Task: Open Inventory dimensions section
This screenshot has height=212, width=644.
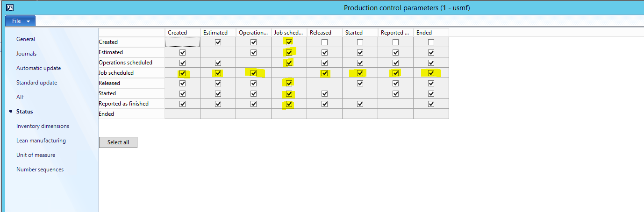Action: tap(43, 126)
